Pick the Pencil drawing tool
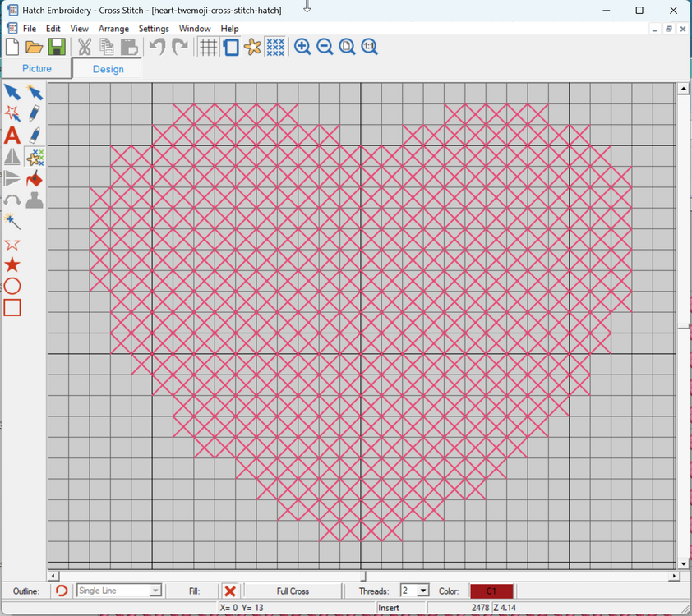Viewport: 692px width, 616px height. [34, 113]
